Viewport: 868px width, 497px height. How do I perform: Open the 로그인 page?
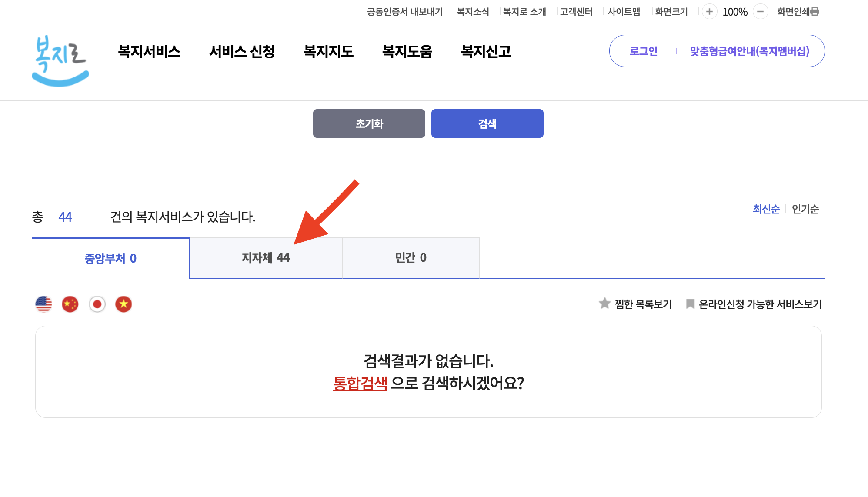pyautogui.click(x=643, y=51)
